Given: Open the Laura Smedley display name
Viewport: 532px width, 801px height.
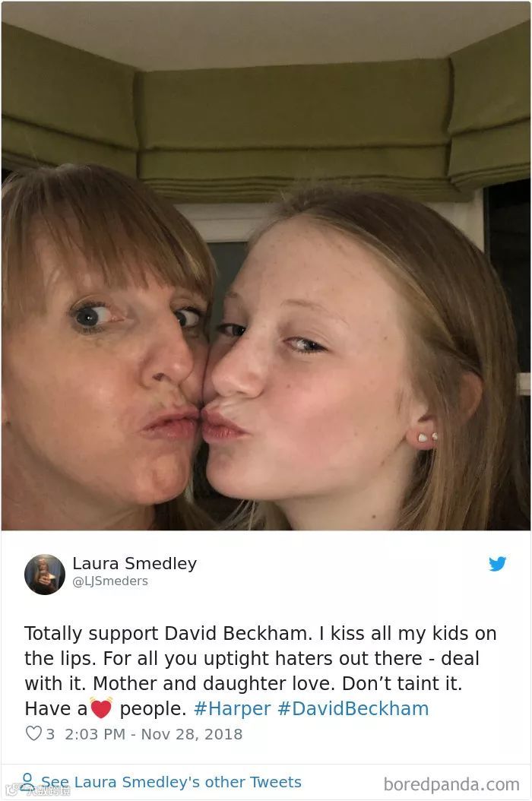Looking at the screenshot, I should [x=135, y=563].
